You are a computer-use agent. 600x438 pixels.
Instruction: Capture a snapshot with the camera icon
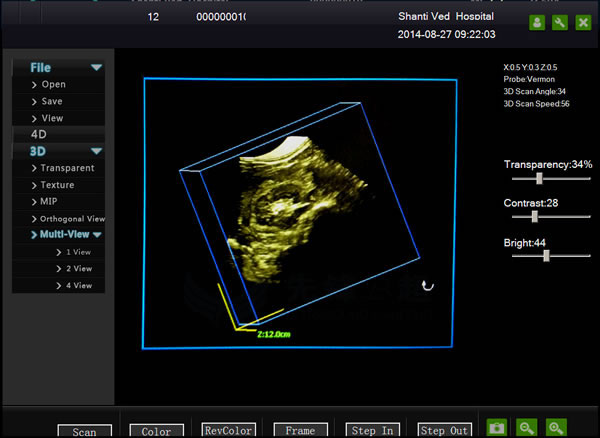[x=497, y=427]
